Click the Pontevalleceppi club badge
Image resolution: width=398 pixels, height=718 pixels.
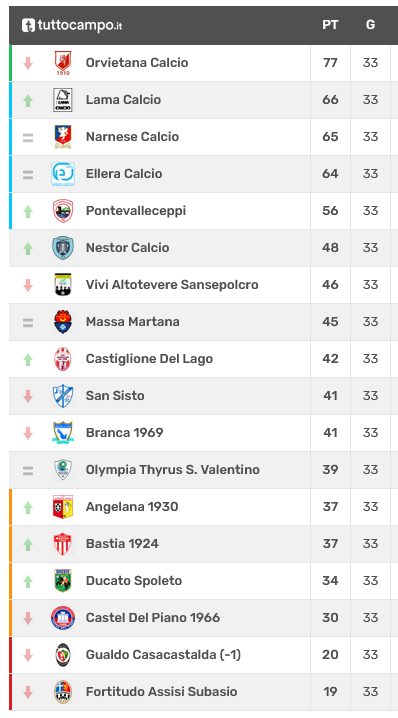(63, 211)
